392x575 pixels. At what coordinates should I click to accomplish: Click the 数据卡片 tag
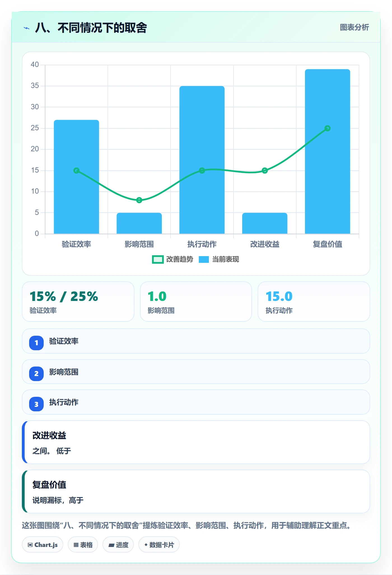pos(159,545)
